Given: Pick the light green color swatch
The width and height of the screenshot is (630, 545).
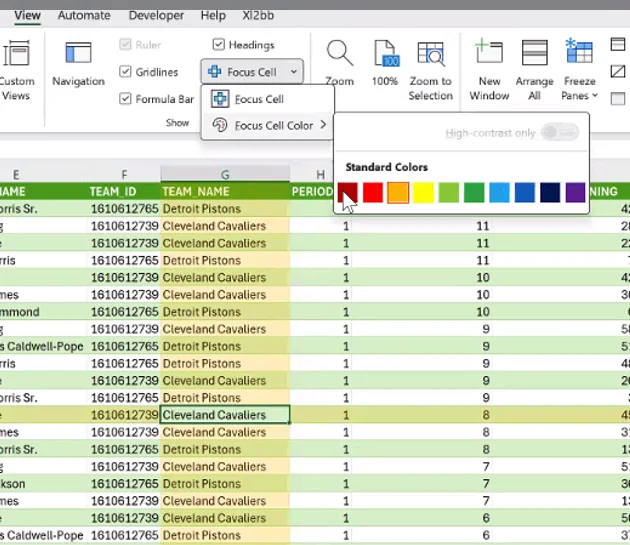Looking at the screenshot, I should click(449, 192).
